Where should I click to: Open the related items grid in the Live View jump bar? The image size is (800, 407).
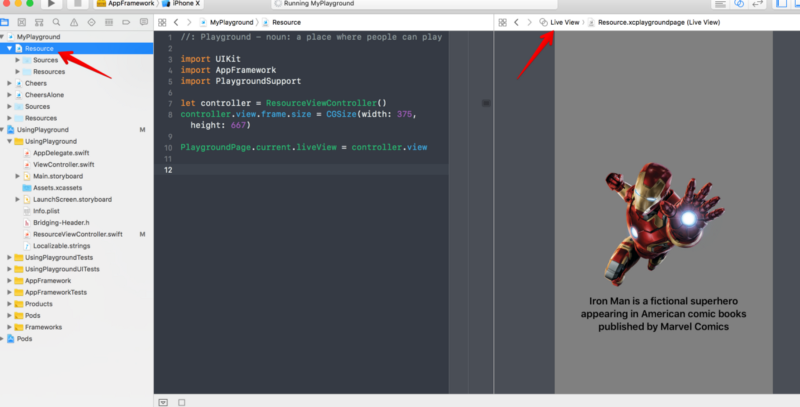tap(503, 22)
